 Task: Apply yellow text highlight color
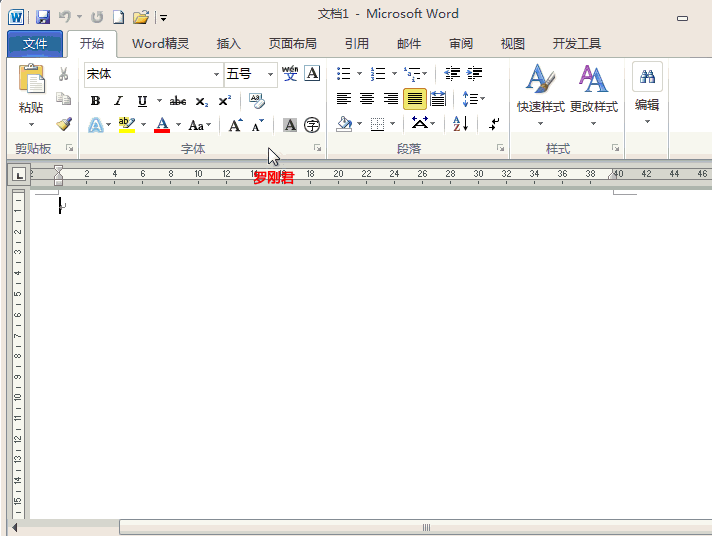coord(127,124)
